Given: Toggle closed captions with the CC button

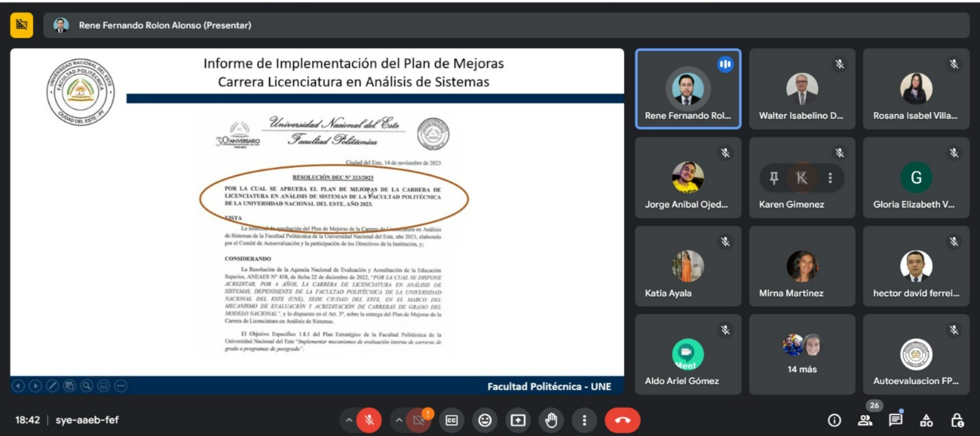Looking at the screenshot, I should [452, 420].
